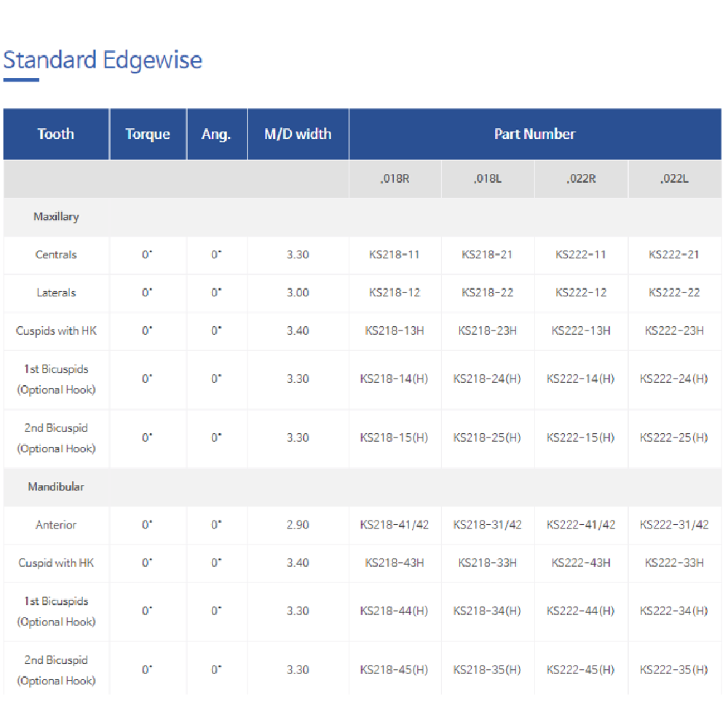Viewport: 728px width, 728px height.
Task: Click the Centrals tooth cell
Action: coord(56,255)
